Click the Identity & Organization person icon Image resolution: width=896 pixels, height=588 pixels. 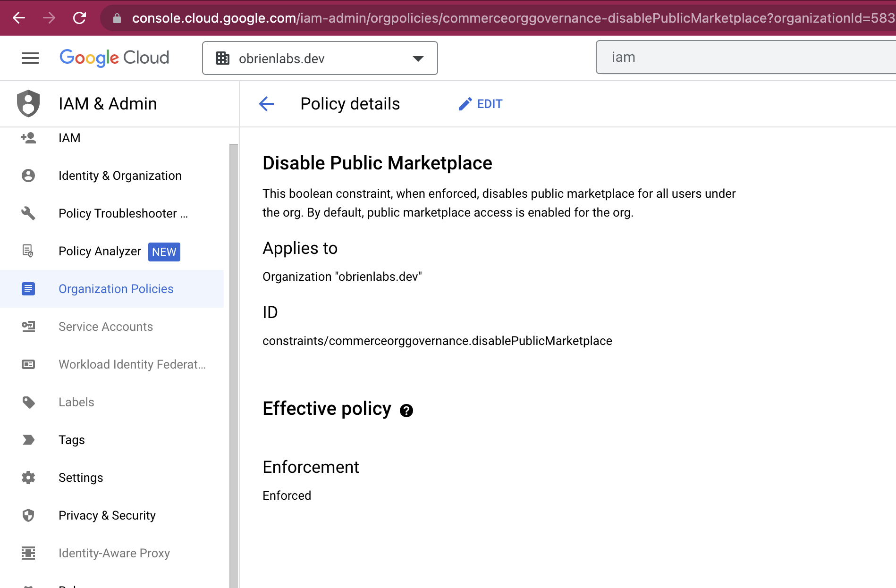pyautogui.click(x=28, y=175)
